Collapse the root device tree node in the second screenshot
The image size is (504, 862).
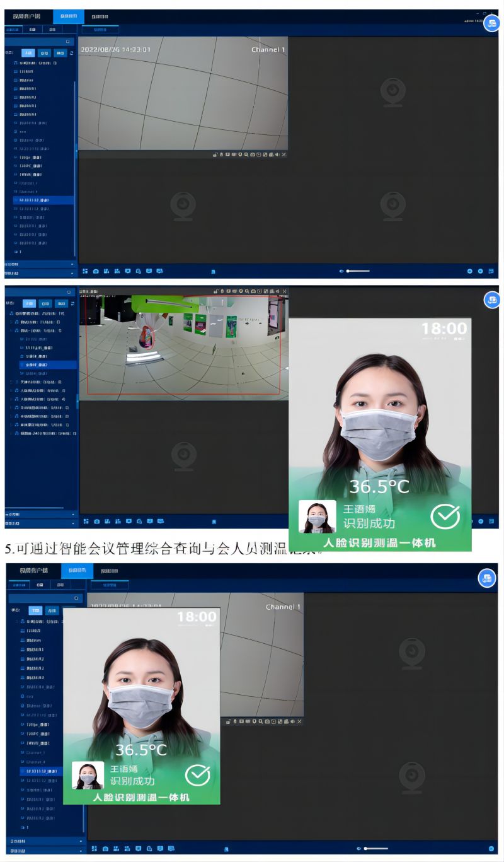[x=11, y=313]
